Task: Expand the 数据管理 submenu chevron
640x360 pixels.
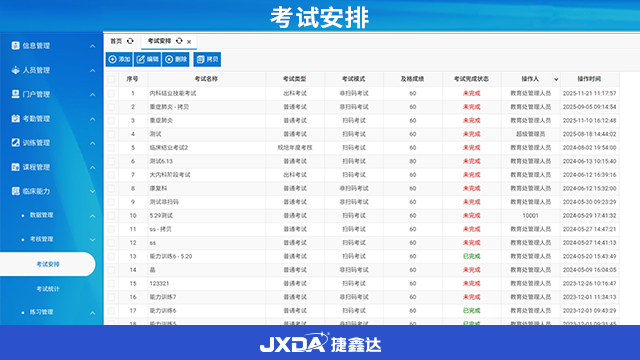Action: pyautogui.click(x=93, y=216)
